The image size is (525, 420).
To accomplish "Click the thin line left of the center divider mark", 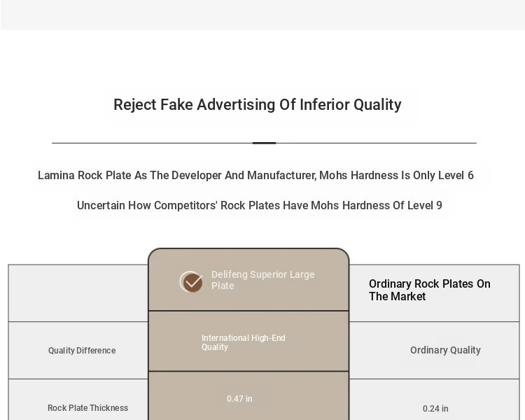I will tap(152, 143).
